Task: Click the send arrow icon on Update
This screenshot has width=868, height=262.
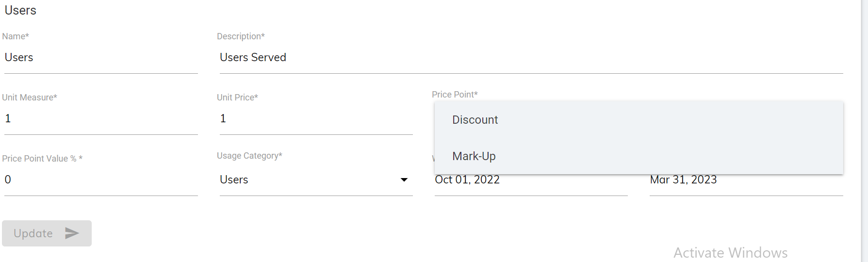Action: click(72, 233)
